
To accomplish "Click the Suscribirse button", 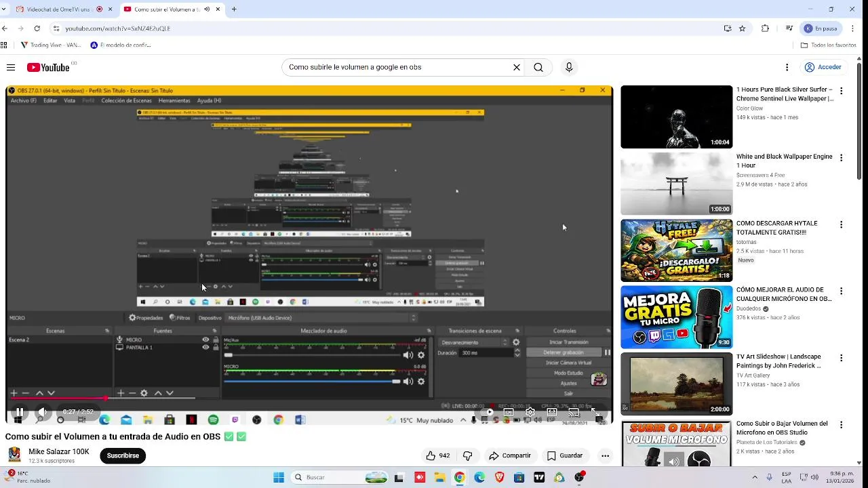I will pos(123,455).
